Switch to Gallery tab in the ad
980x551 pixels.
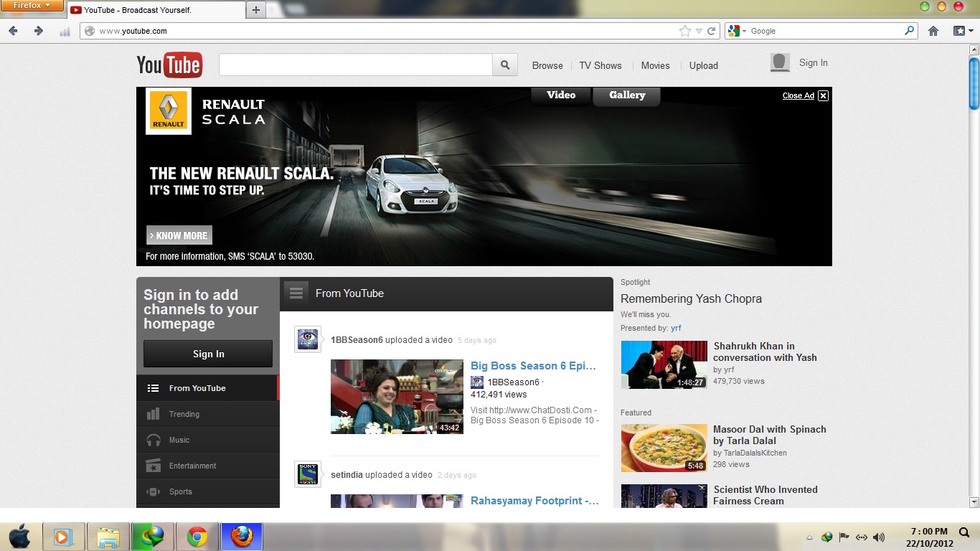tap(627, 95)
